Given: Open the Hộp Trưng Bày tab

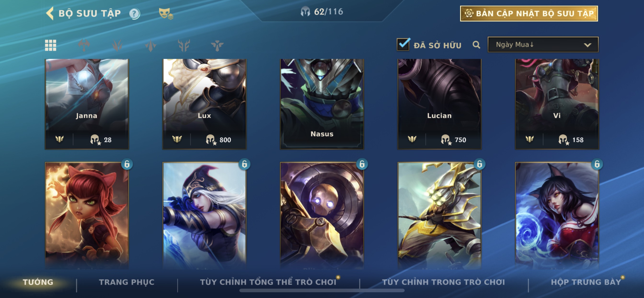Looking at the screenshot, I should click(x=586, y=282).
